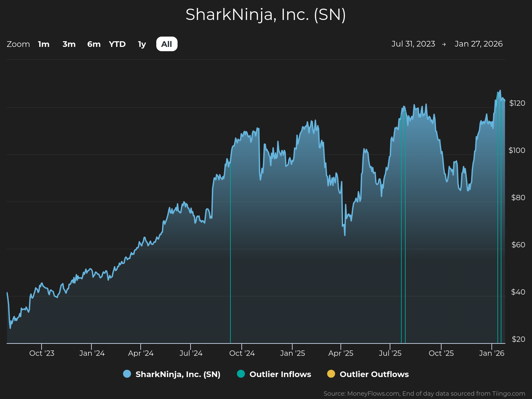Click the Jul '25 x-axis label

coord(390,353)
